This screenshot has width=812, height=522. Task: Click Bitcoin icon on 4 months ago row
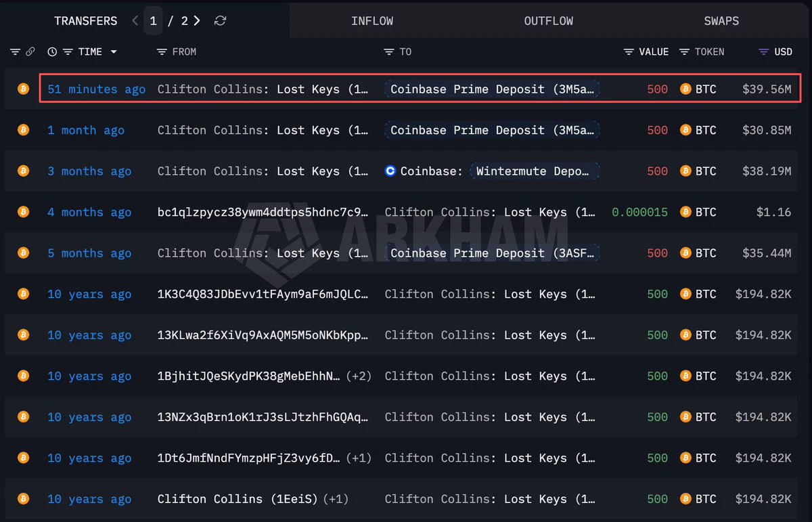(24, 212)
